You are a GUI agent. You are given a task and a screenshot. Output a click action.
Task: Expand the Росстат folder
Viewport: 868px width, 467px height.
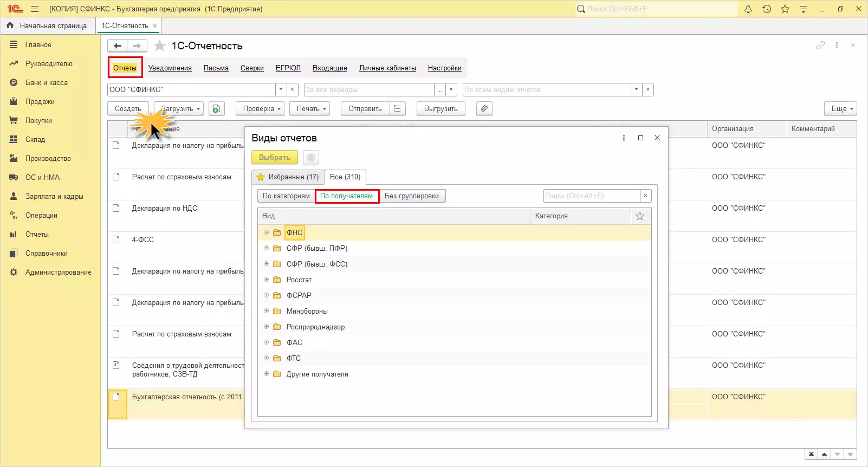coord(266,280)
